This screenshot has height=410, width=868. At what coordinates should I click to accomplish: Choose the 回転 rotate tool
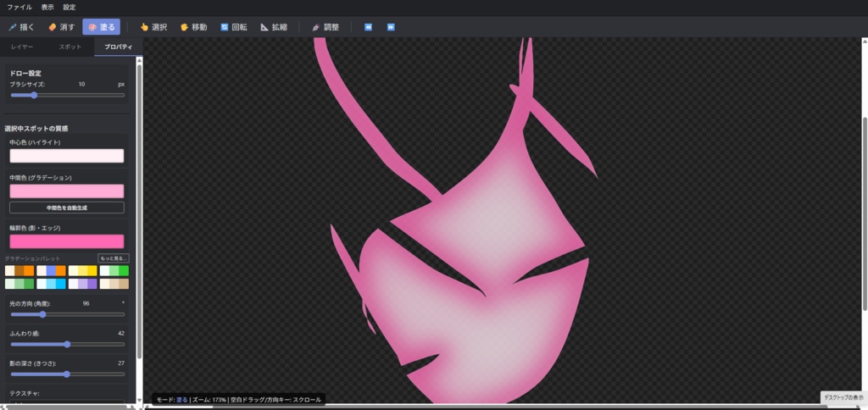point(234,27)
